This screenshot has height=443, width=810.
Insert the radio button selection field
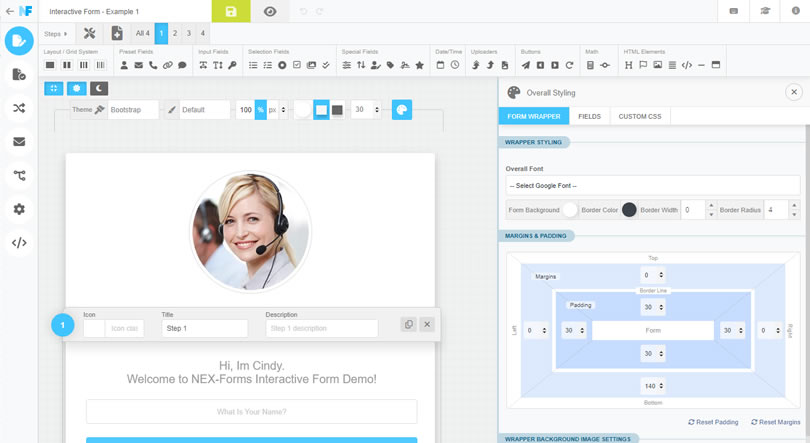click(282, 65)
